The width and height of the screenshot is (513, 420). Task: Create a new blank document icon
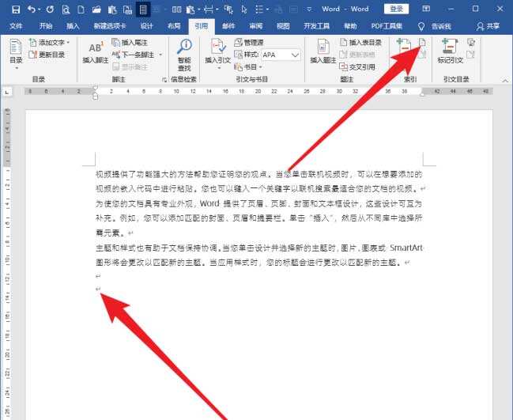[x=81, y=9]
